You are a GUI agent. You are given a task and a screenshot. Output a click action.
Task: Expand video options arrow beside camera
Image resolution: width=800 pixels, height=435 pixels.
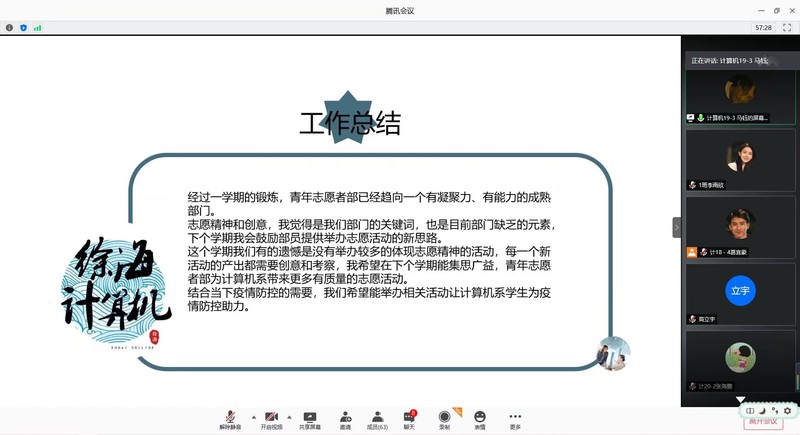290,416
